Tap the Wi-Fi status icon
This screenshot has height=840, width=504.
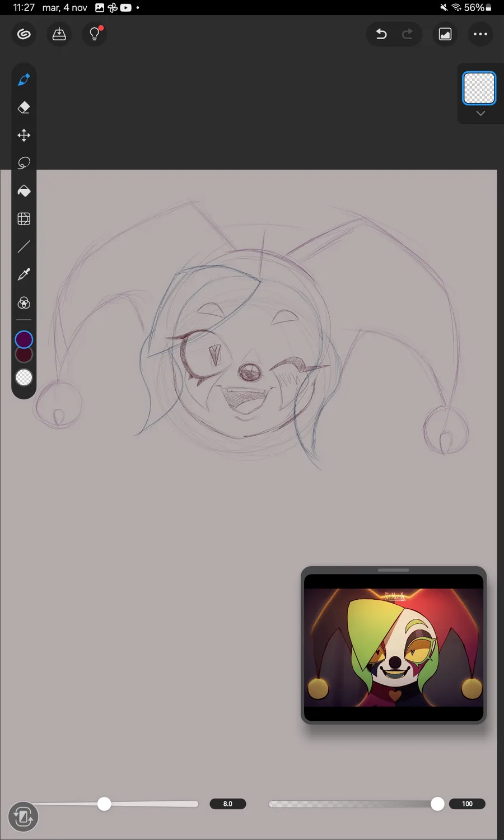click(x=456, y=7)
